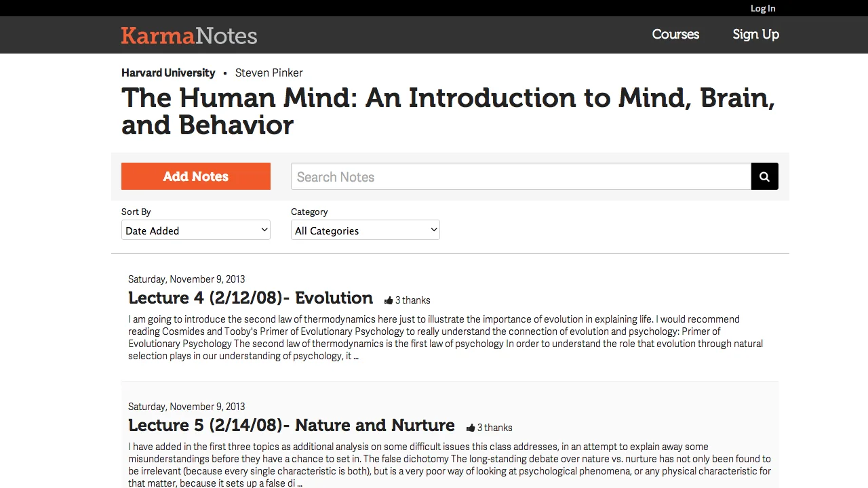The image size is (868, 488).
Task: Click the Lecture 4 preview text paragraph
Action: 446,338
